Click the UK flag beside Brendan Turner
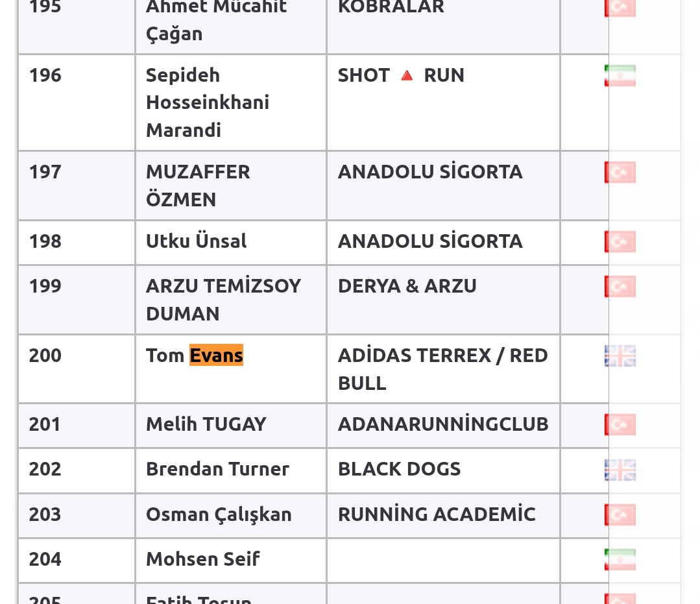This screenshot has height=604, width=700. (x=620, y=470)
